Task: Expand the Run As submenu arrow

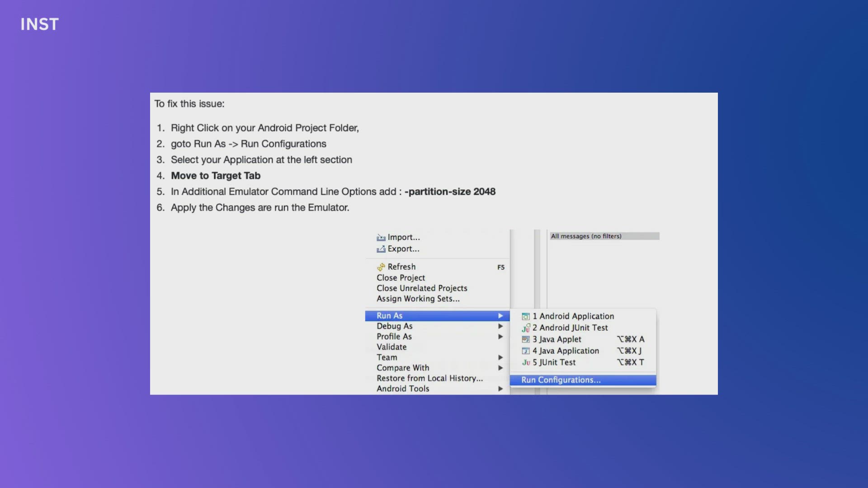Action: point(500,316)
